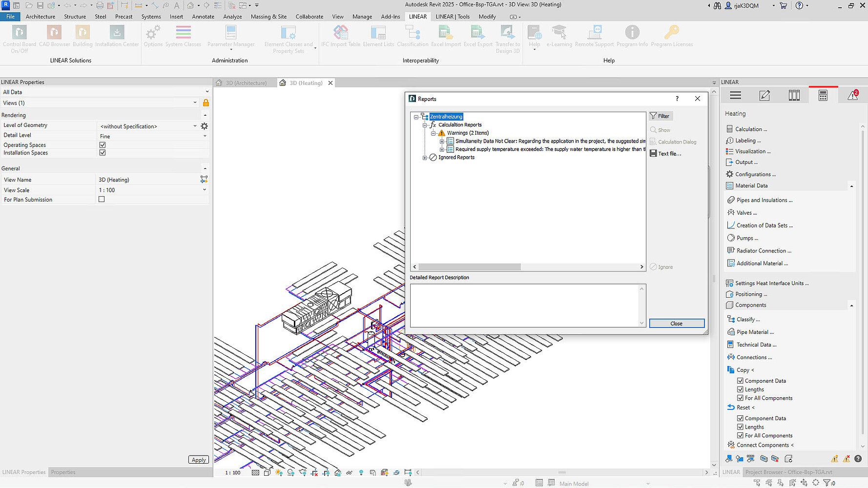Open Labeling in the Heating panel
Screen dimensions: 868x488
[x=747, y=141]
